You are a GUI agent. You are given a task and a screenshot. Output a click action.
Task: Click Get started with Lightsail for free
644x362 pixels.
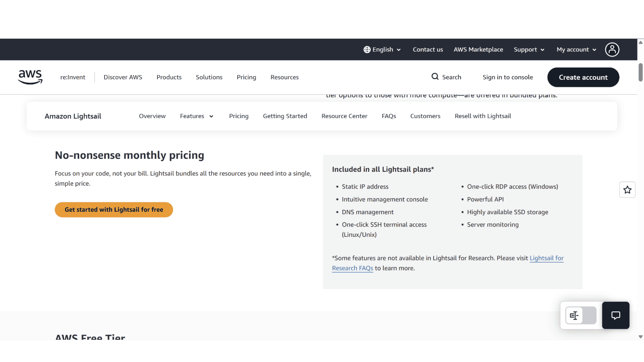[114, 210]
